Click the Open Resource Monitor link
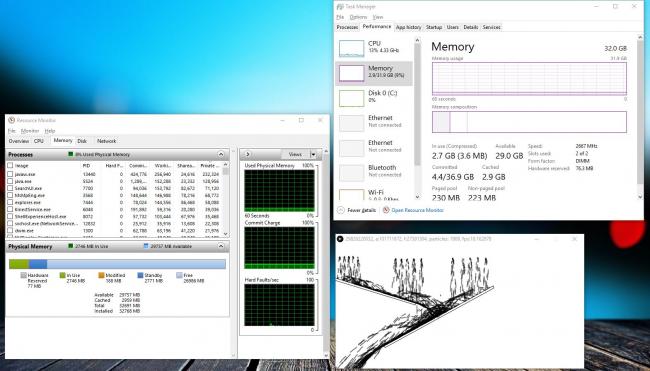Image resolution: width=650 pixels, height=371 pixels. [417, 210]
